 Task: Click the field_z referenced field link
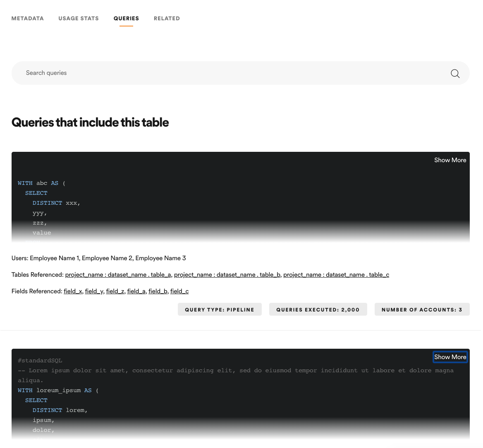click(x=115, y=291)
